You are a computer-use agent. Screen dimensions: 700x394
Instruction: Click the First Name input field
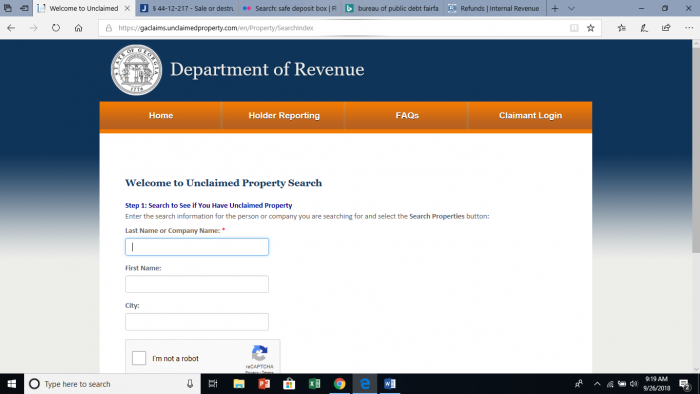197,284
